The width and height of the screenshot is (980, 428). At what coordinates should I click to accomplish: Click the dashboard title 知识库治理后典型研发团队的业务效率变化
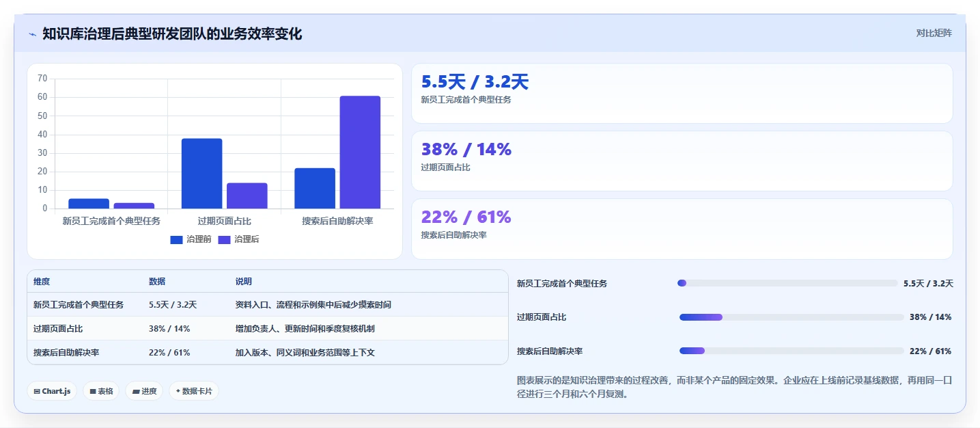(172, 34)
